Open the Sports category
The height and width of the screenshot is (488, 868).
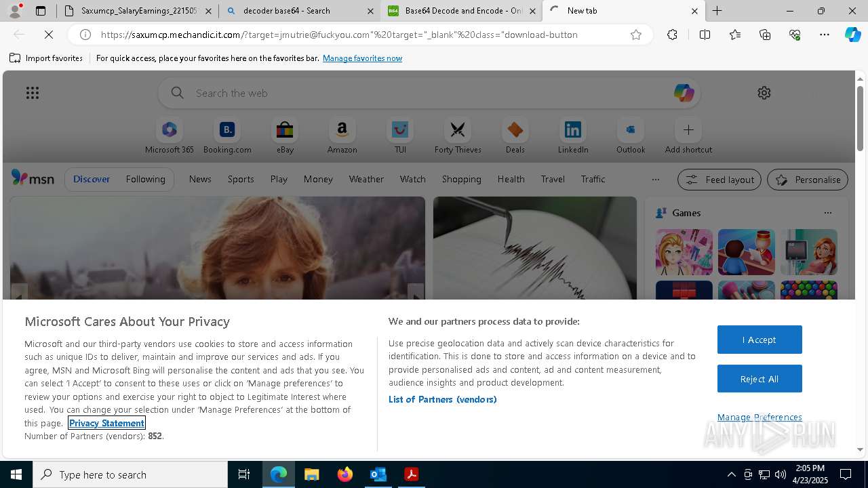[241, 179]
